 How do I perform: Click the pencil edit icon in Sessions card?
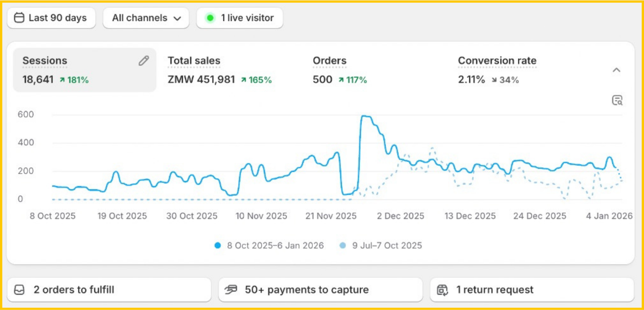(144, 61)
